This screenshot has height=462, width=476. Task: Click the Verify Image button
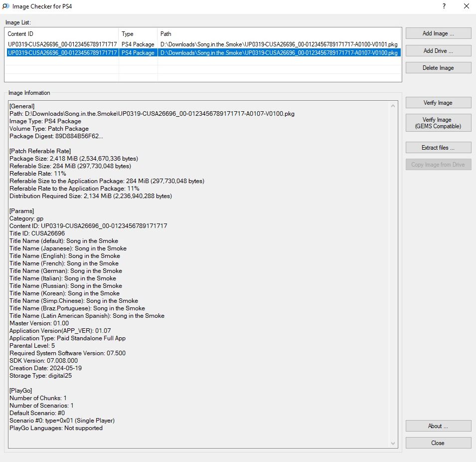(438, 103)
